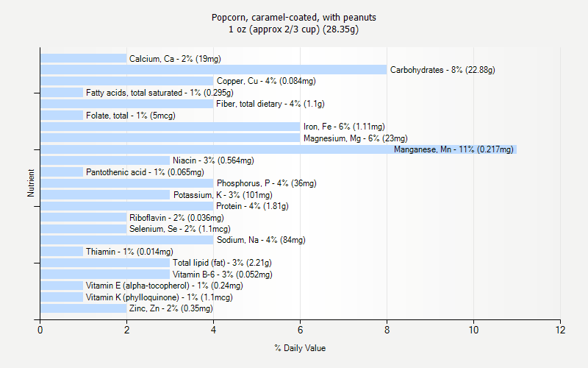Click the x-axis tick label '8'
Screen dimensions: 588x368
(x=387, y=330)
